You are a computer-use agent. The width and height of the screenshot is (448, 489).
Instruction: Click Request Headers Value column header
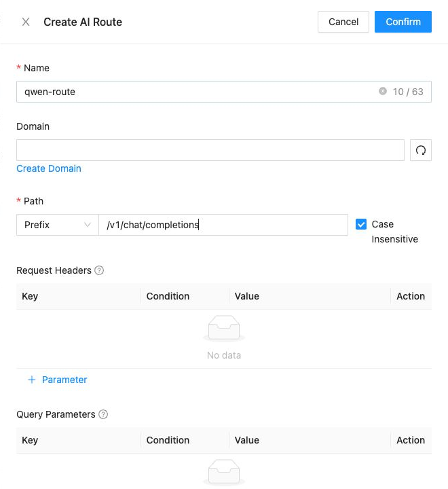click(246, 296)
